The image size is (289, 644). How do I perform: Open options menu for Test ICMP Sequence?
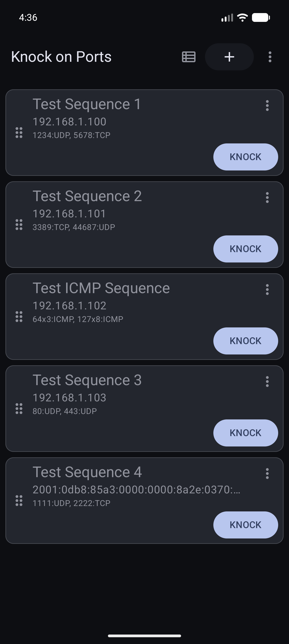click(267, 290)
